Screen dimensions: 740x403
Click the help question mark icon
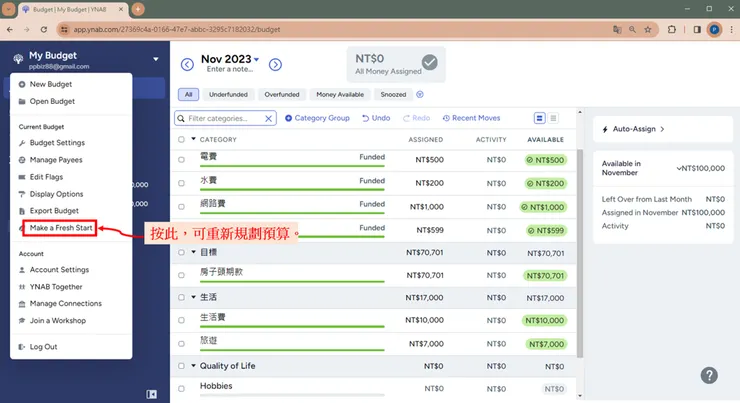[x=709, y=376]
